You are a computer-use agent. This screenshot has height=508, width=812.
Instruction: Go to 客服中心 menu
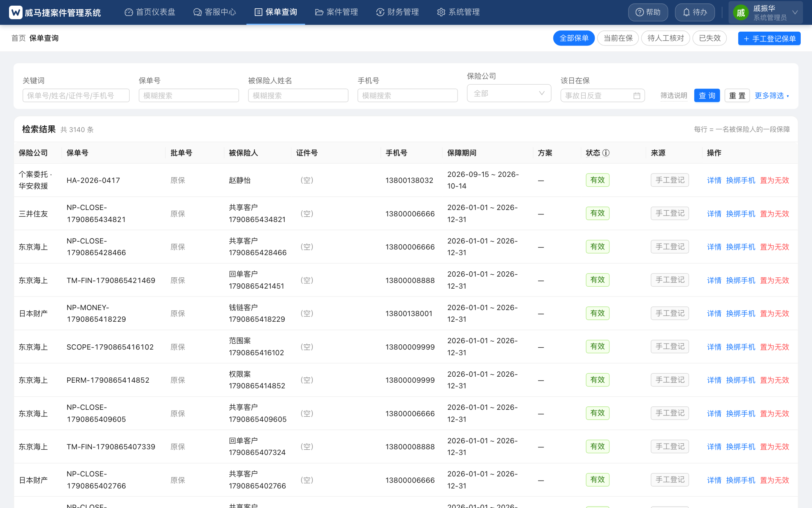(x=215, y=12)
